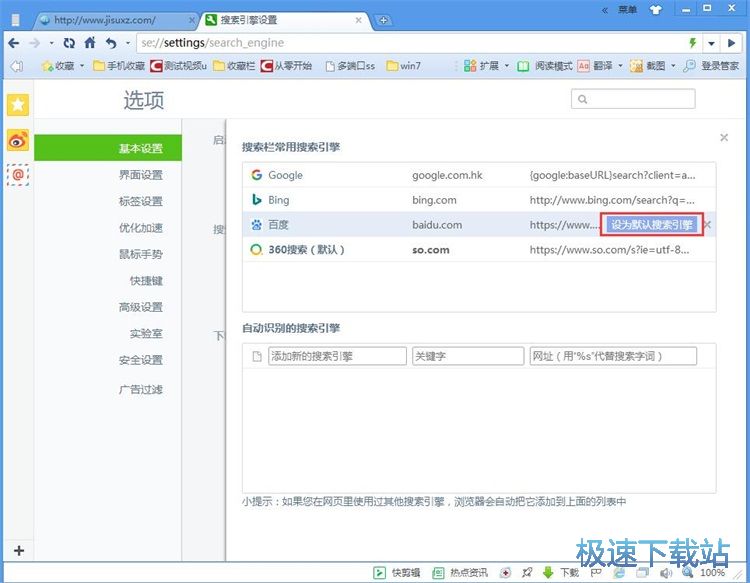Select 实验室 in options menu
The image size is (750, 583).
tap(146, 333)
